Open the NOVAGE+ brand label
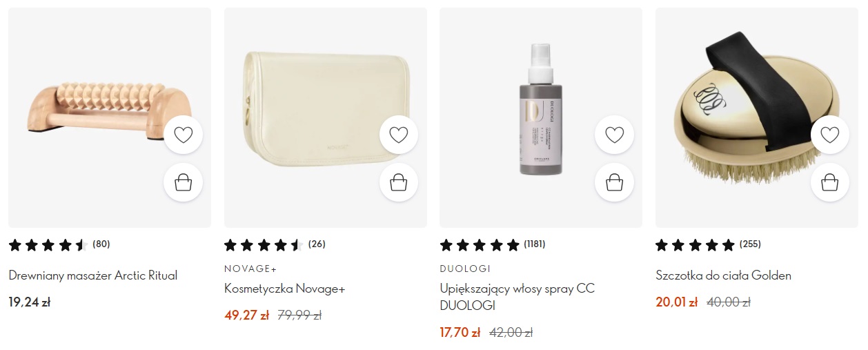Viewport: 868px width, 350px height. pos(250,269)
